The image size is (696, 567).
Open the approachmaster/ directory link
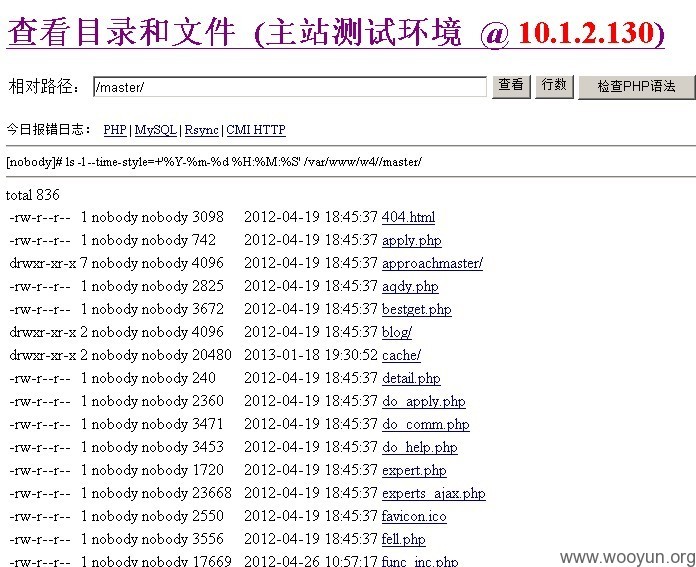pos(432,263)
